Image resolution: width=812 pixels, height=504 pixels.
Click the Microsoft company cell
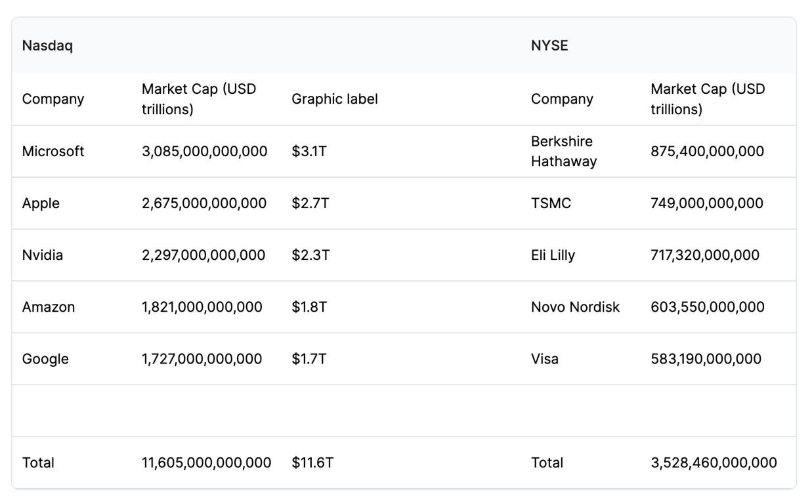53,152
